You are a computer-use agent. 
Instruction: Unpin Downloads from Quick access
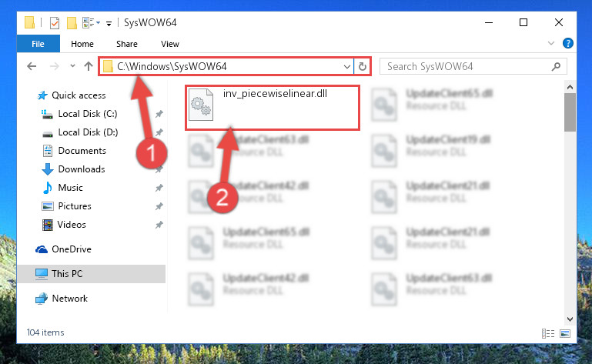pyautogui.click(x=159, y=169)
